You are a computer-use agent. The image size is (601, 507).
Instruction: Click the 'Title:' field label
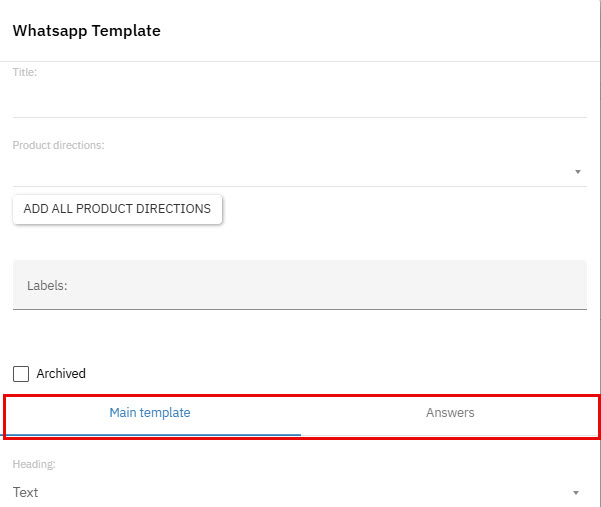[25, 72]
